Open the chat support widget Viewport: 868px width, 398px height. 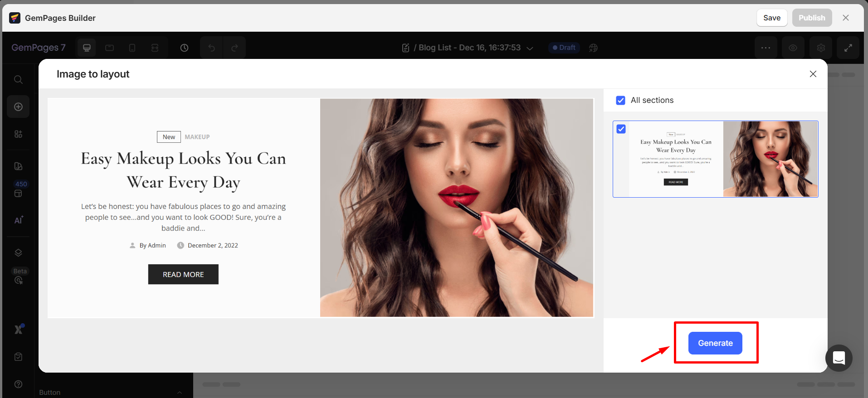pos(839,358)
